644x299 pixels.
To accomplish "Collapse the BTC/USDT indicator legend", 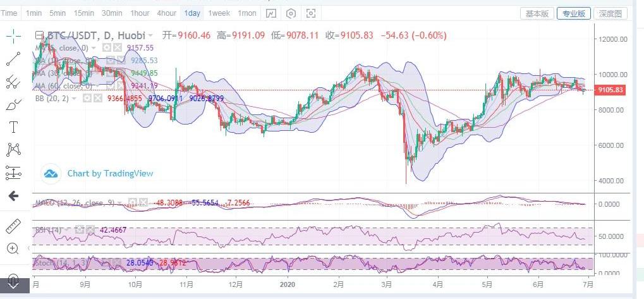I will [x=39, y=35].
